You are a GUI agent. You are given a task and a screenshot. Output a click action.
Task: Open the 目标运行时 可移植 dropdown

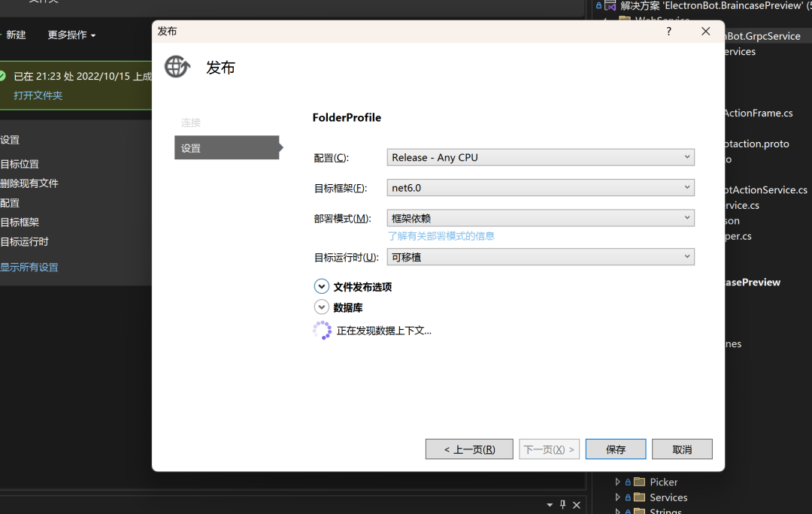click(x=541, y=257)
